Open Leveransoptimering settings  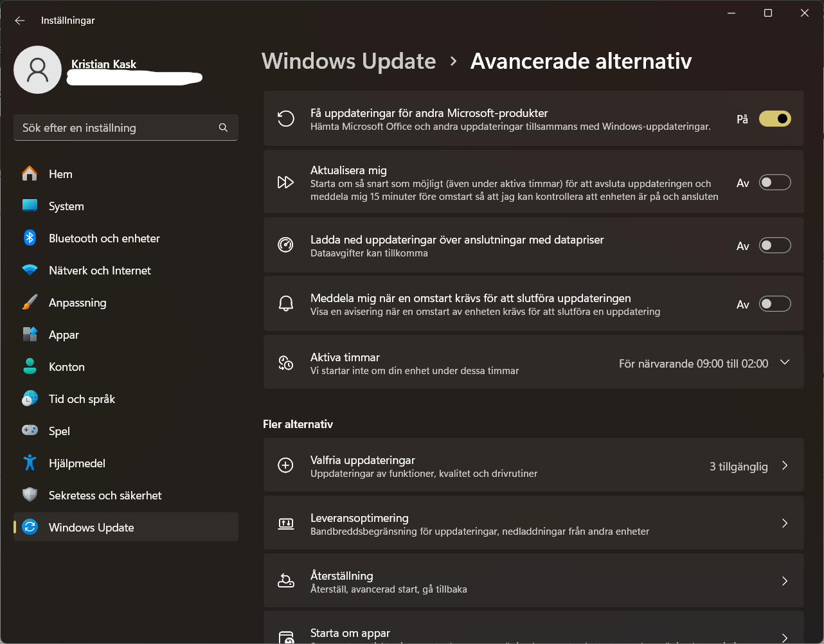[x=533, y=523]
